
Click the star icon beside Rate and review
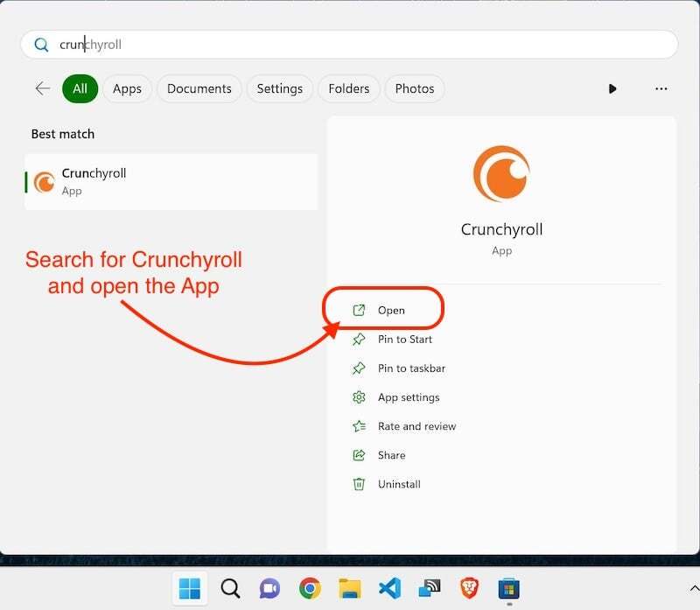click(x=359, y=426)
